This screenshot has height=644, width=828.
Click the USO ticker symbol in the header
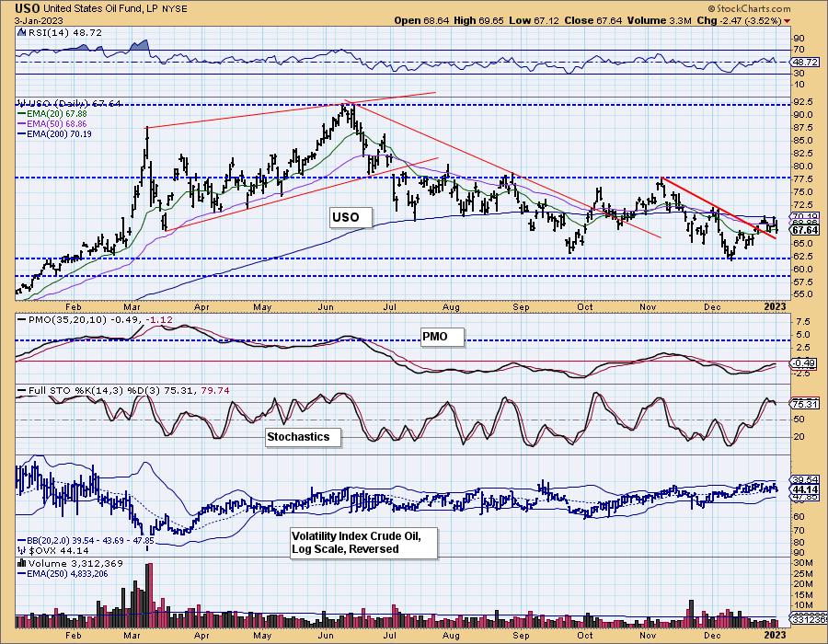[27, 8]
